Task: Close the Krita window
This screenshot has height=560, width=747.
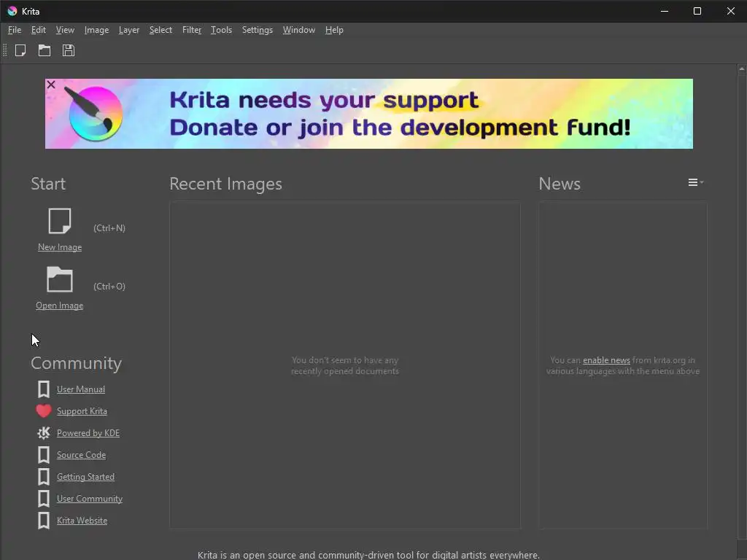Action: [x=730, y=11]
